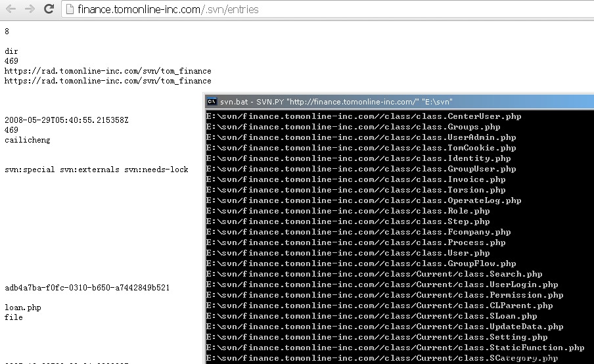
Task: Click the '469' below the timestamp
Action: tap(11, 130)
